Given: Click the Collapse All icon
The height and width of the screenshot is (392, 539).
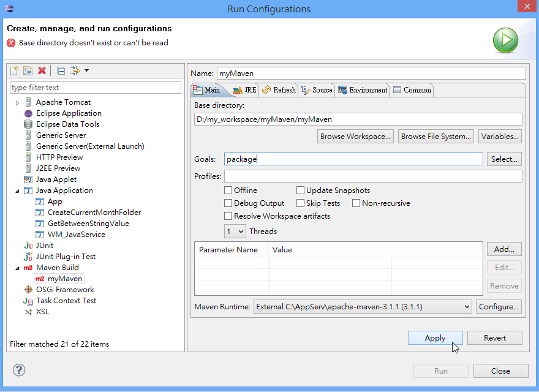Looking at the screenshot, I should [x=61, y=70].
